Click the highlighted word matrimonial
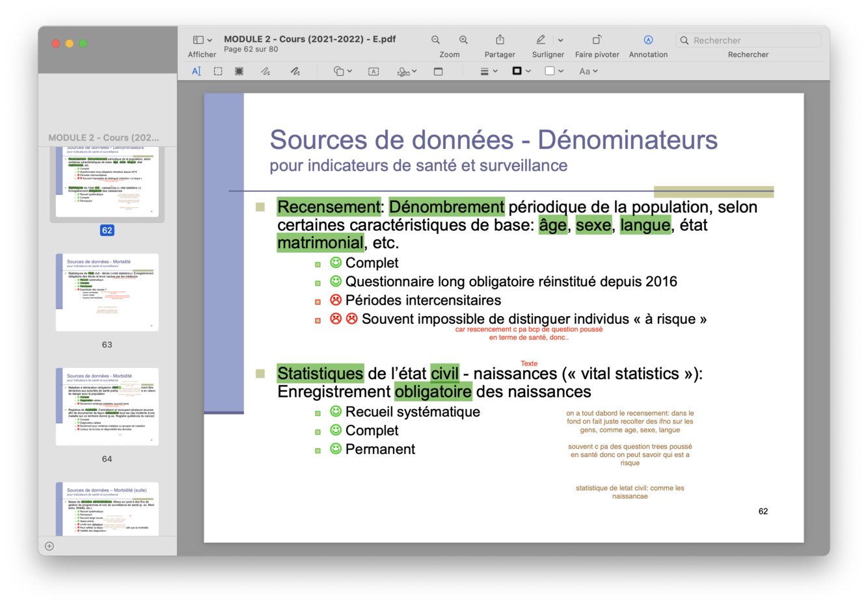This screenshot has height=606, width=868. pos(320,243)
